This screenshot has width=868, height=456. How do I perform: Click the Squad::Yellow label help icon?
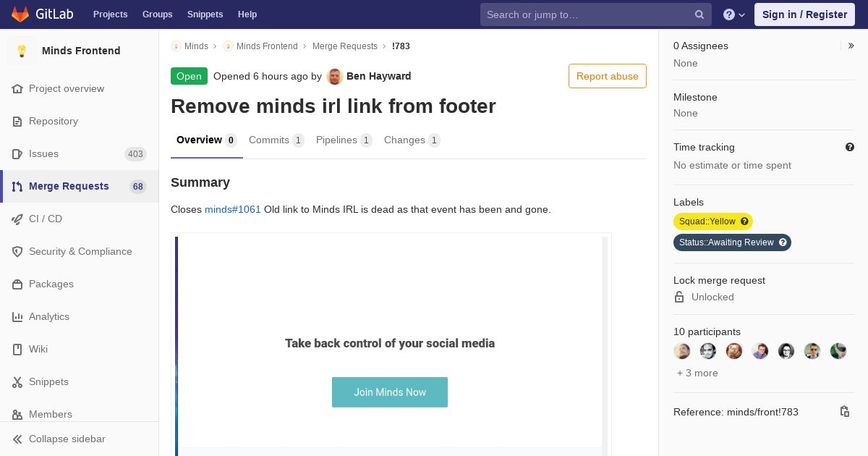[x=744, y=221]
